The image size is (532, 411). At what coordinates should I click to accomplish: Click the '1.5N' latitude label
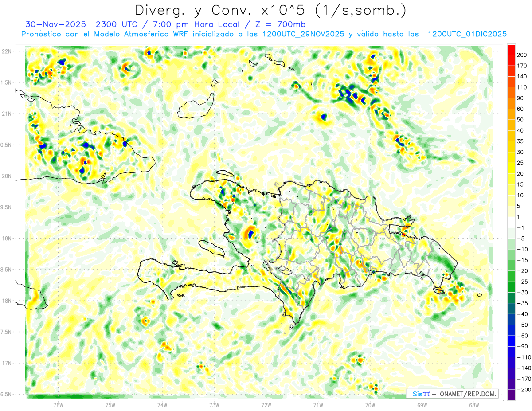coord(6,82)
